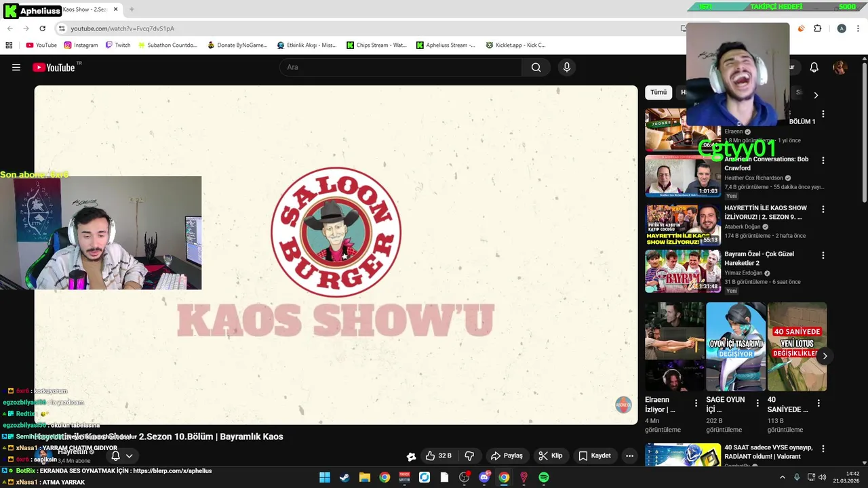Open Instagram bookmark
The image size is (868, 488).
81,45
